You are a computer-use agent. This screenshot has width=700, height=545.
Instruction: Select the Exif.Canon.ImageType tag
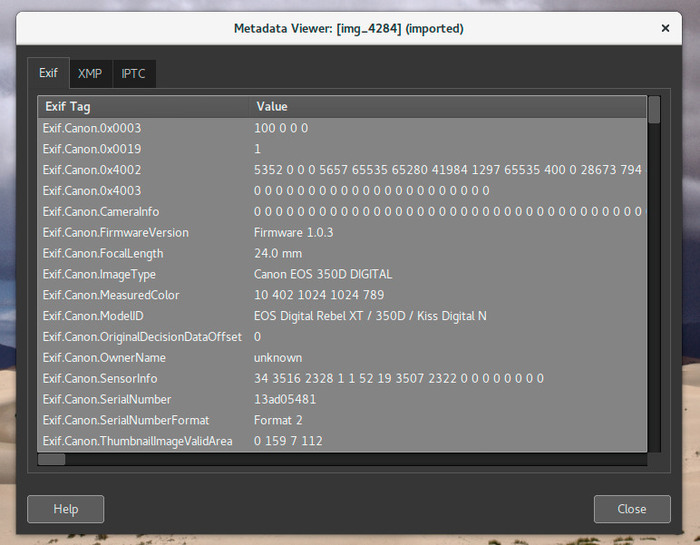pos(99,275)
